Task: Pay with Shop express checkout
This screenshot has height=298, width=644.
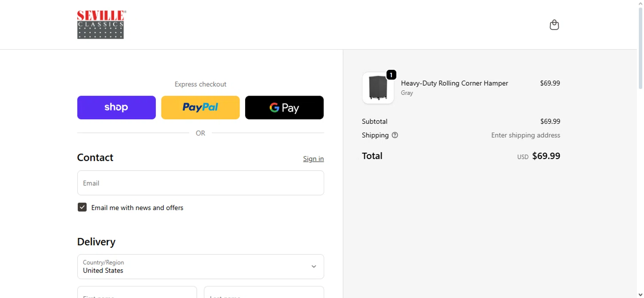Action: click(116, 108)
